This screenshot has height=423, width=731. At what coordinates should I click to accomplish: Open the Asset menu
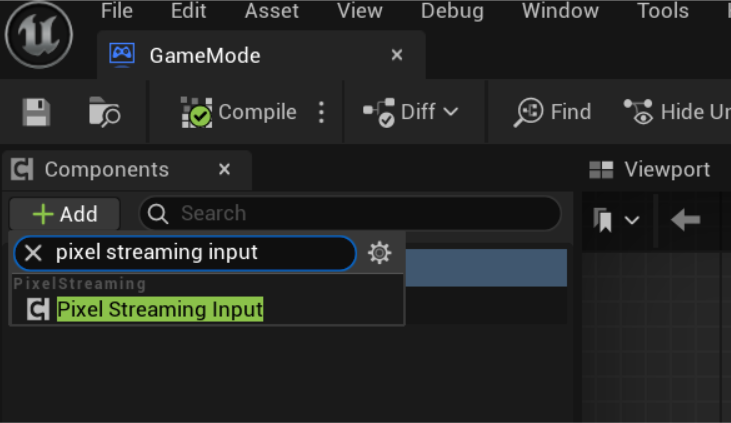(x=272, y=11)
